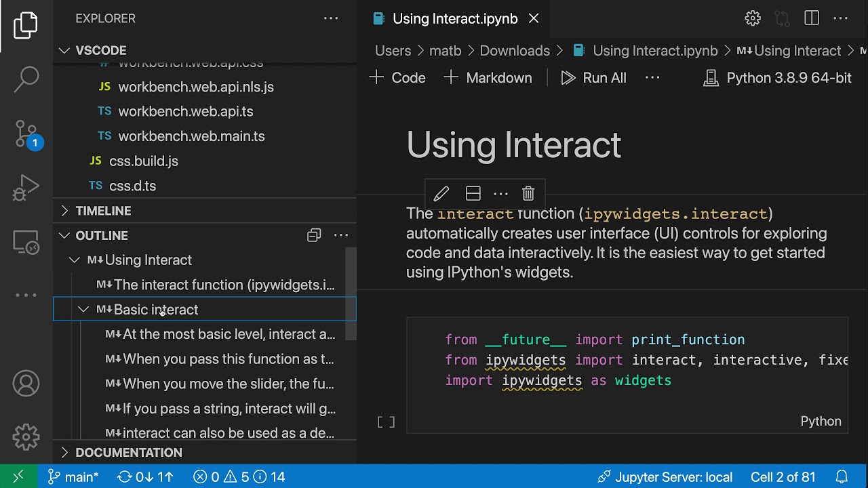Open notifications bell in status bar
This screenshot has height=488, width=868.
pyautogui.click(x=842, y=476)
